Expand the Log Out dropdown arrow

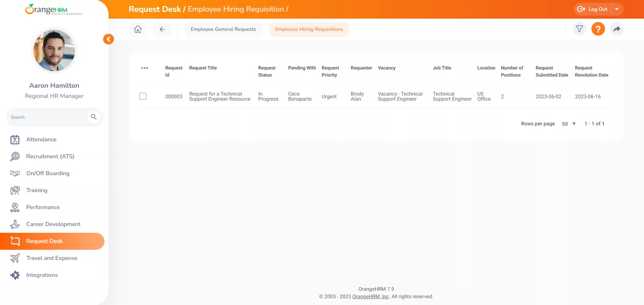[617, 9]
